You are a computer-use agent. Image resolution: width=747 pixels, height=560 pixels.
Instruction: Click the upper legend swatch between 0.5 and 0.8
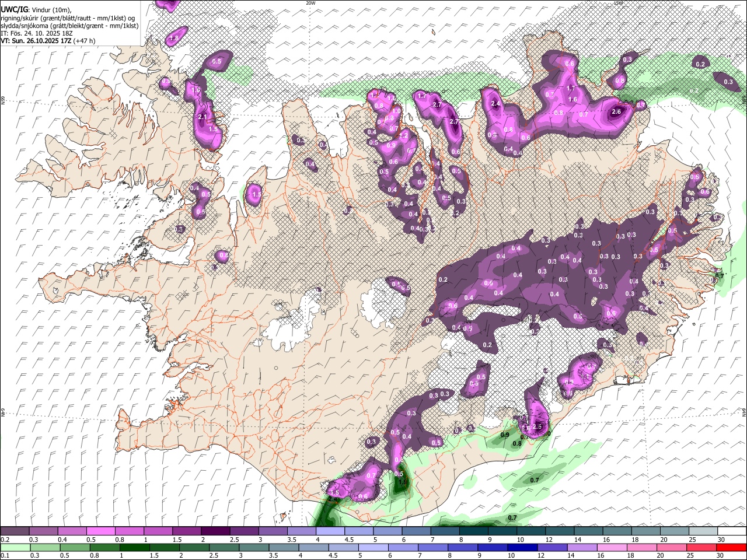click(100, 531)
